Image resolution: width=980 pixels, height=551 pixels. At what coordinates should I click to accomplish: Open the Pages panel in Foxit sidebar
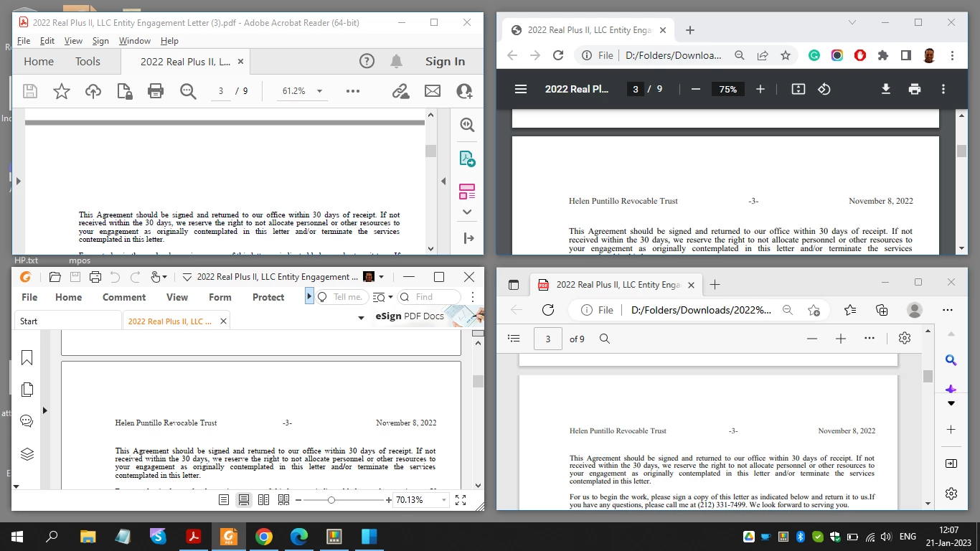pyautogui.click(x=27, y=390)
